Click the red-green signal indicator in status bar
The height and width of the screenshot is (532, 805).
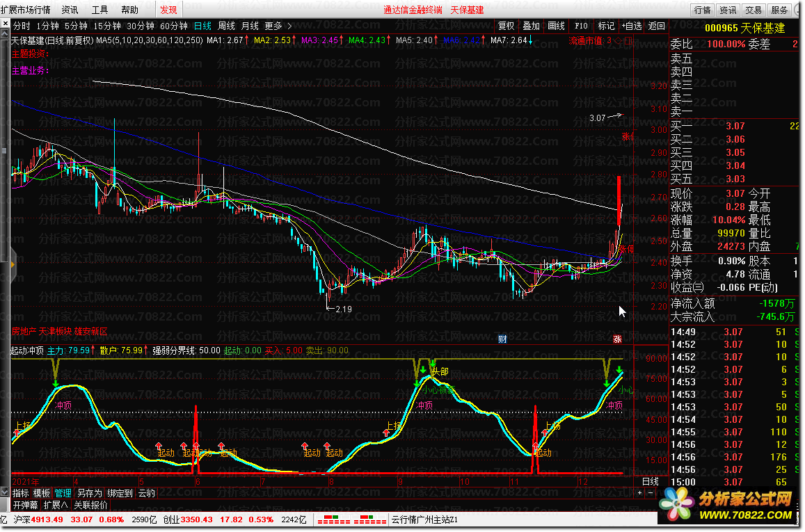[x=351, y=519]
